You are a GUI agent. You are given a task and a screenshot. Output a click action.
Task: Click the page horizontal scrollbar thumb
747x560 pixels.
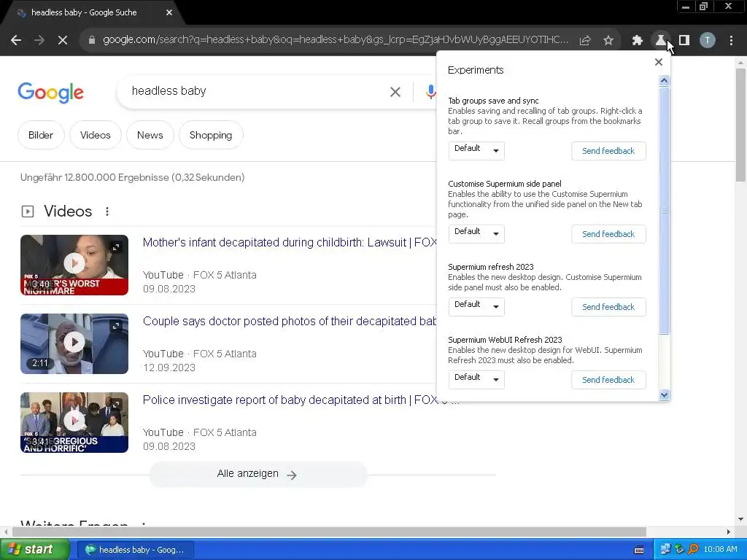tap(329, 532)
